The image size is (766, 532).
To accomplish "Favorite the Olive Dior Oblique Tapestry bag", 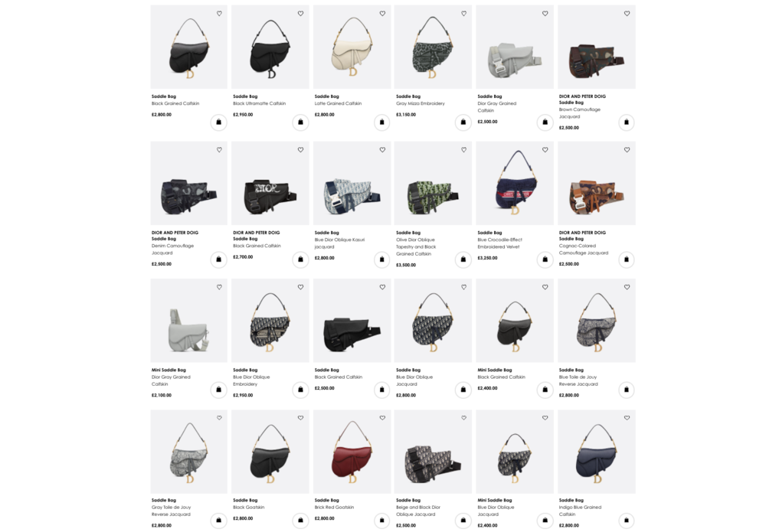I will tap(463, 150).
